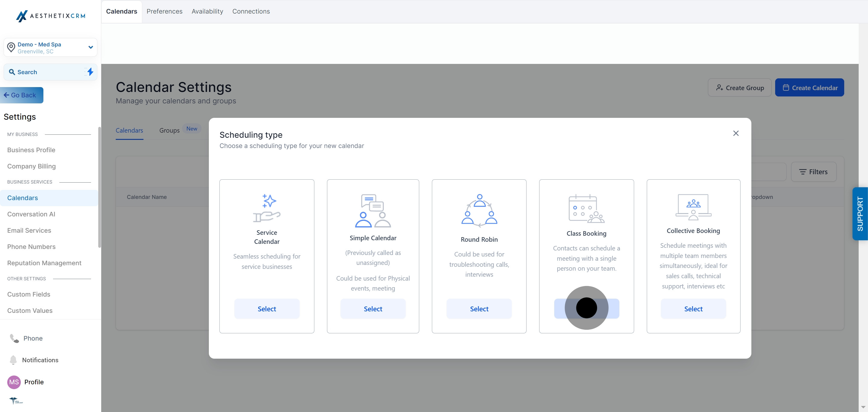Select the Collective Booking type
Screen dimensions: 868x412
[693, 309]
